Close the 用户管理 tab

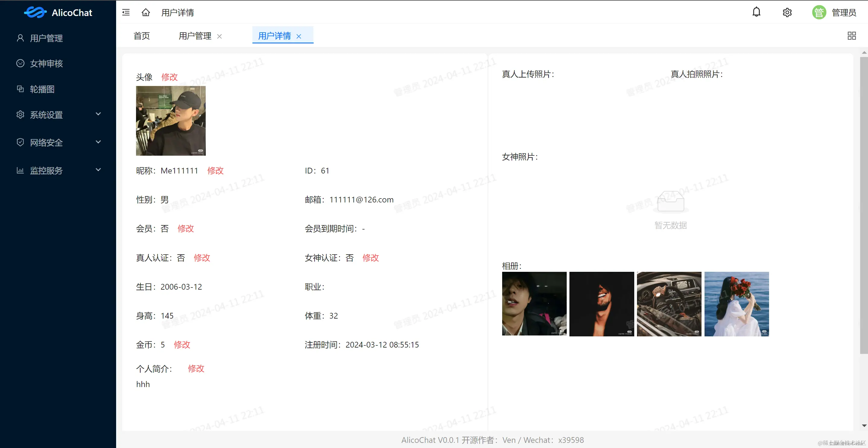click(x=219, y=37)
